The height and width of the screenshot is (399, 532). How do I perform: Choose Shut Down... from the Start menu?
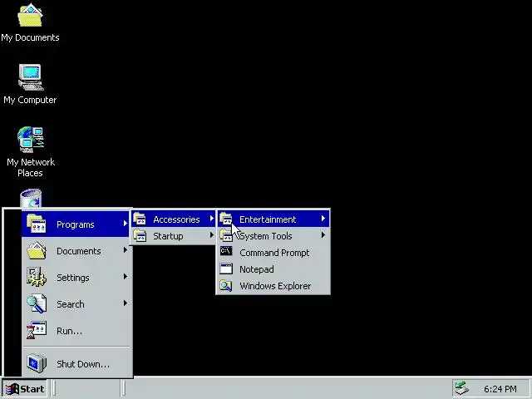(76, 364)
